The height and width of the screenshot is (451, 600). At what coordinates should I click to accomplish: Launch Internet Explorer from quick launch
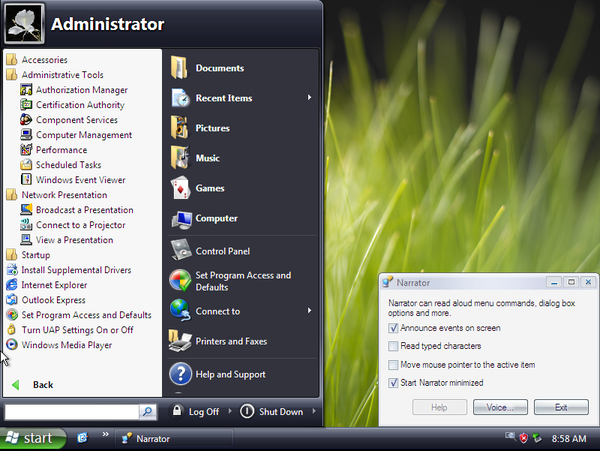click(x=82, y=438)
